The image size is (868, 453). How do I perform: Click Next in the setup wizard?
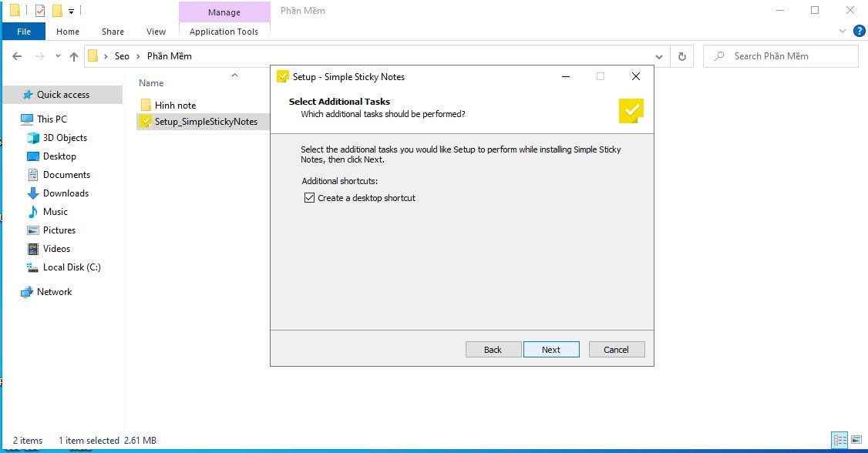click(x=551, y=350)
